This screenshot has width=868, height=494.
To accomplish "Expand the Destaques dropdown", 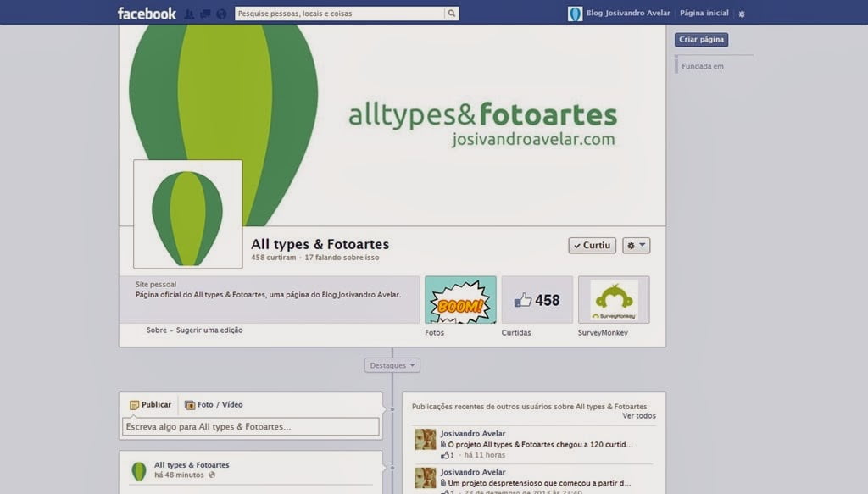I will (x=392, y=365).
